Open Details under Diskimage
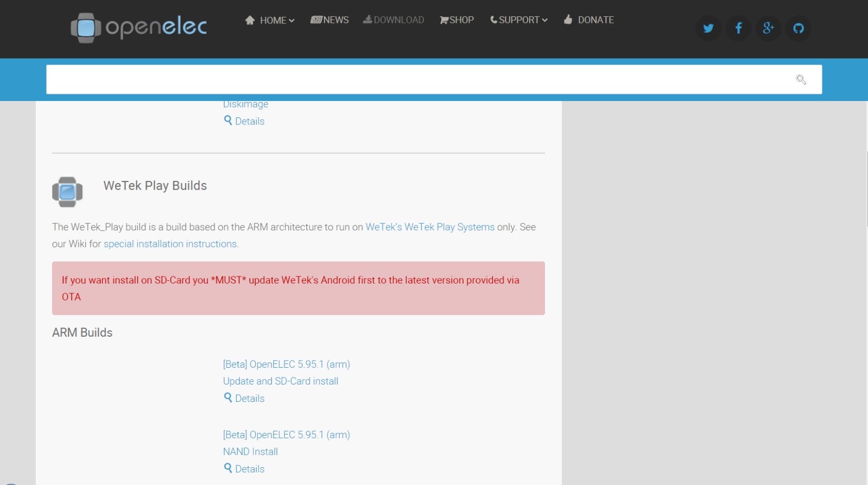 (250, 121)
